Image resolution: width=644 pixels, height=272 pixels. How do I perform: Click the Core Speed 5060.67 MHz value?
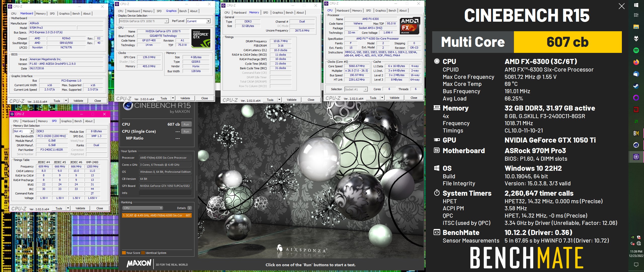(x=356, y=66)
